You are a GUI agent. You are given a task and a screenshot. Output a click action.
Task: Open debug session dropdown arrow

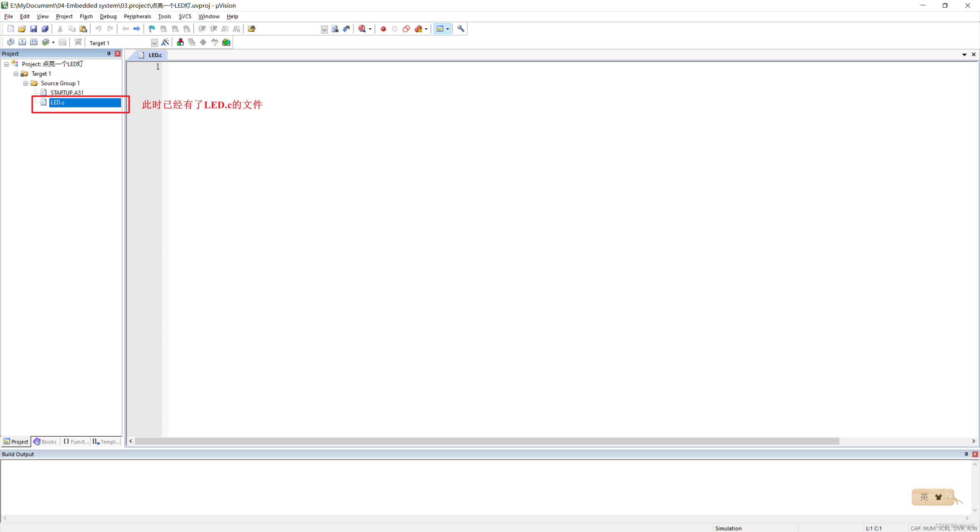point(370,29)
